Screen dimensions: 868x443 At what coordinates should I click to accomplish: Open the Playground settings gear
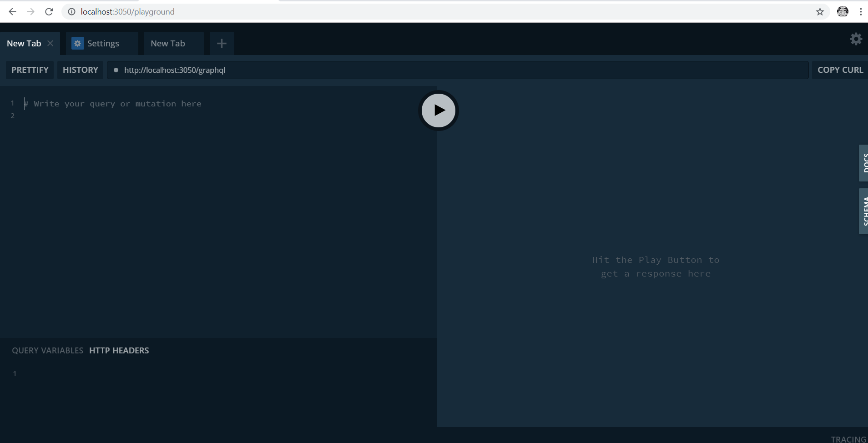[x=856, y=39]
